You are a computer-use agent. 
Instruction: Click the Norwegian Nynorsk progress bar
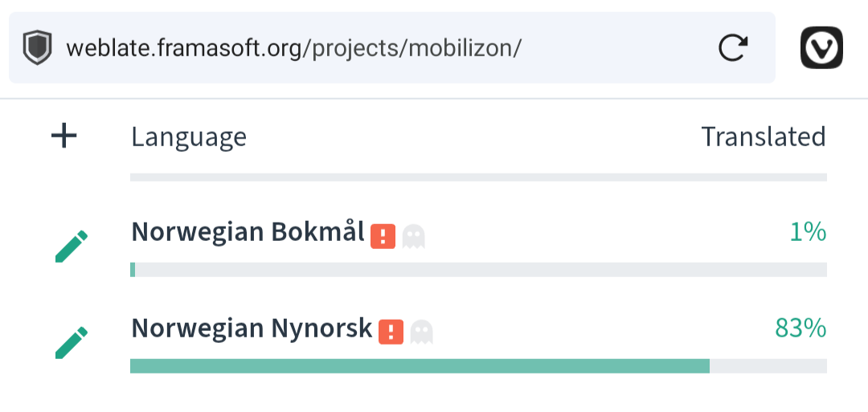[478, 366]
